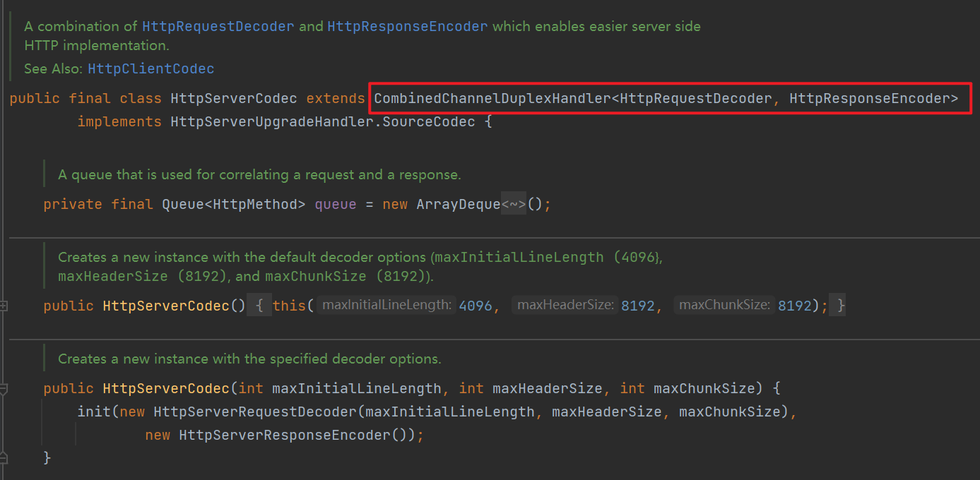Viewport: 980px width, 480px height.
Task: Click the folded opening brace before this(
Action: (259, 306)
